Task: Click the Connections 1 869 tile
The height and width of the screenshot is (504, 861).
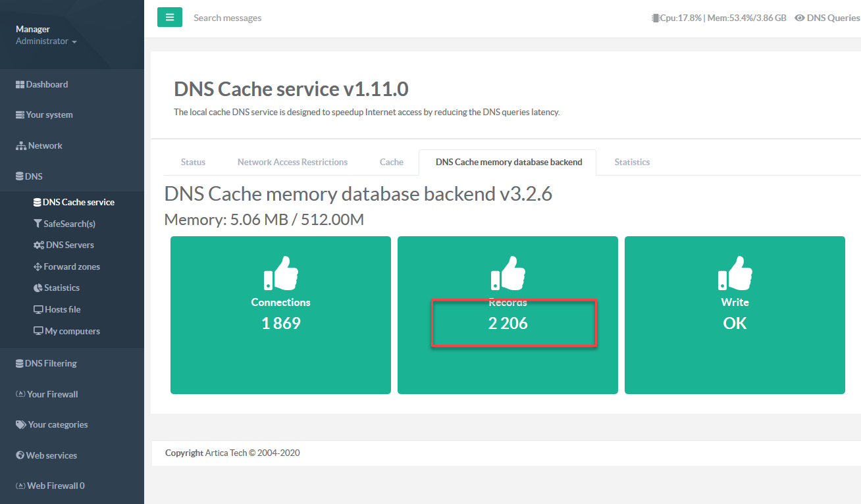Action: (x=280, y=315)
